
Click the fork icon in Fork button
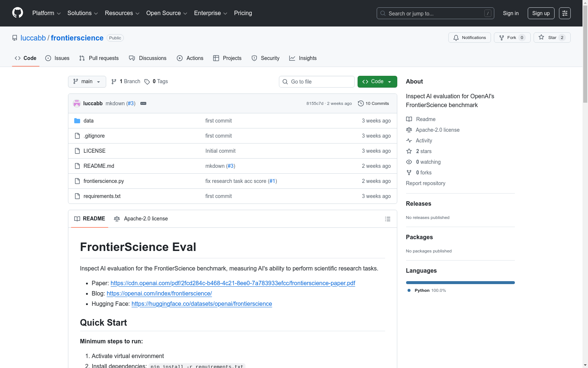coord(502,38)
